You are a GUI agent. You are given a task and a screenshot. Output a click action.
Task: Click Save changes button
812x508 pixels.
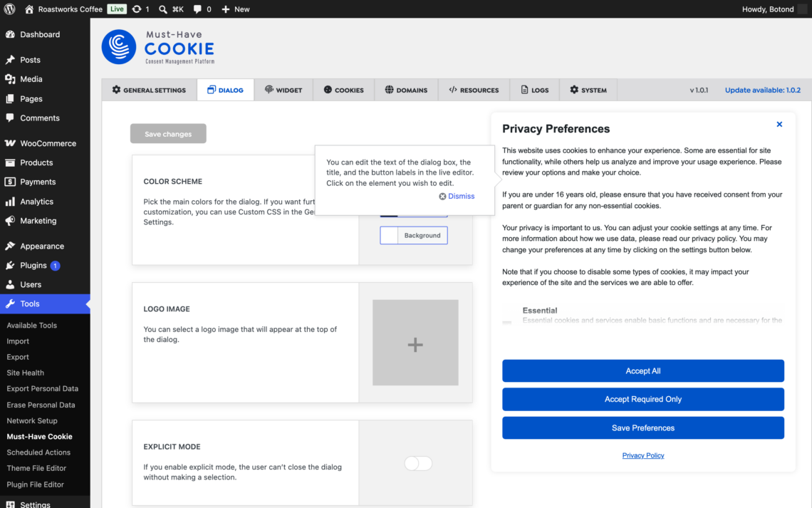(168, 134)
